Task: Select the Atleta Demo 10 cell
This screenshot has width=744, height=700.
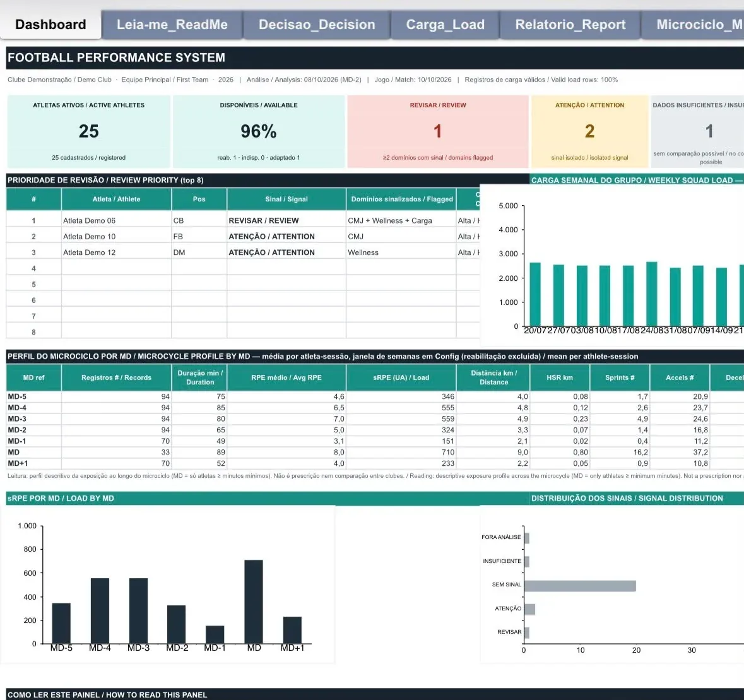Action: pyautogui.click(x=116, y=236)
